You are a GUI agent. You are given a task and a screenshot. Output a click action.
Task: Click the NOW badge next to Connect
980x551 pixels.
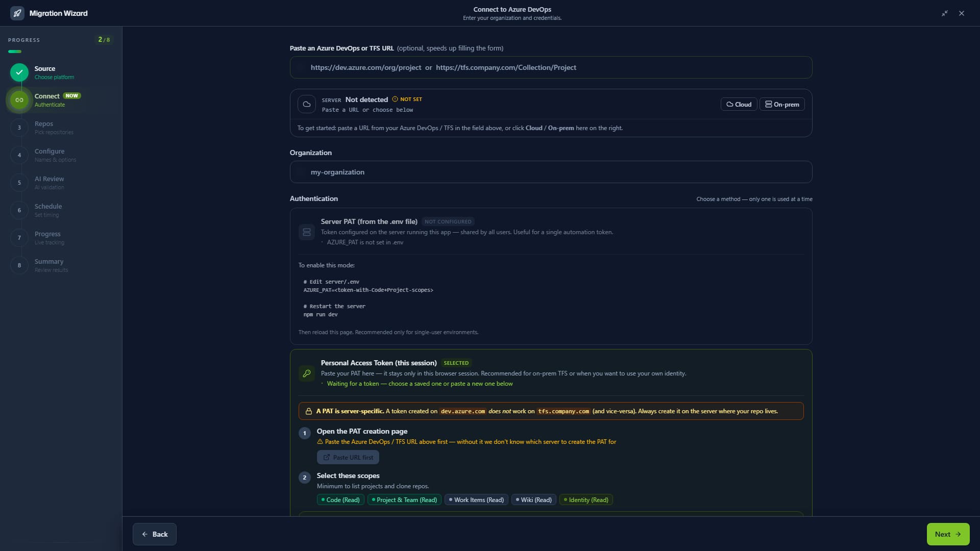point(72,96)
